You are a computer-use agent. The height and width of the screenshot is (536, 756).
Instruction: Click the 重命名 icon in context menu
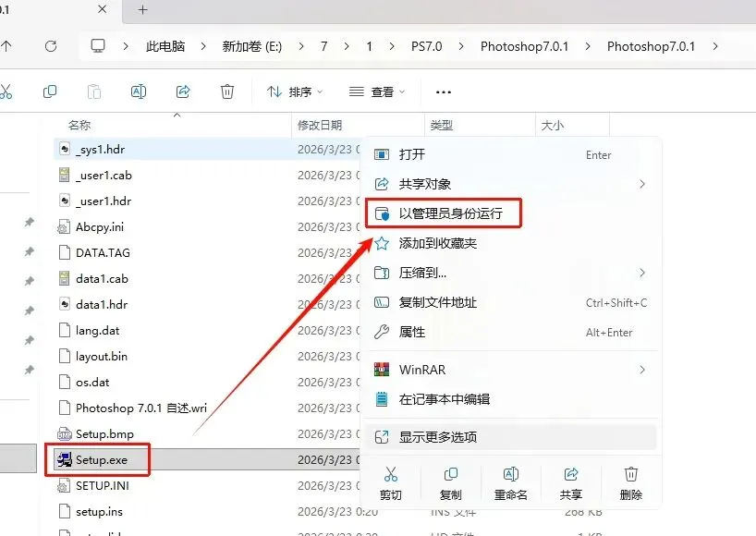click(510, 474)
